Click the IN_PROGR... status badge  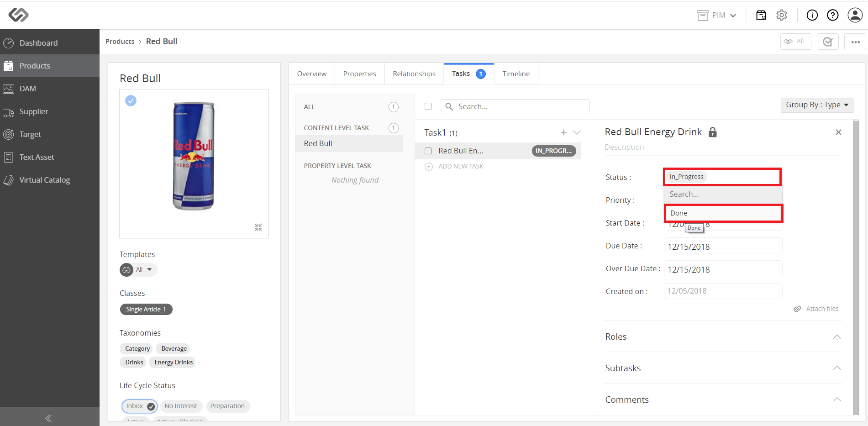554,151
